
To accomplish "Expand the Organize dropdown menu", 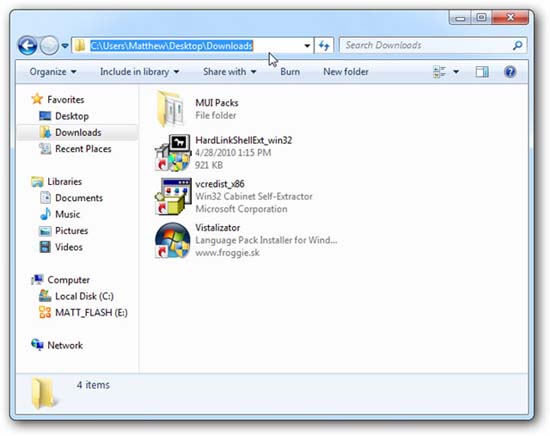I will pyautogui.click(x=53, y=72).
